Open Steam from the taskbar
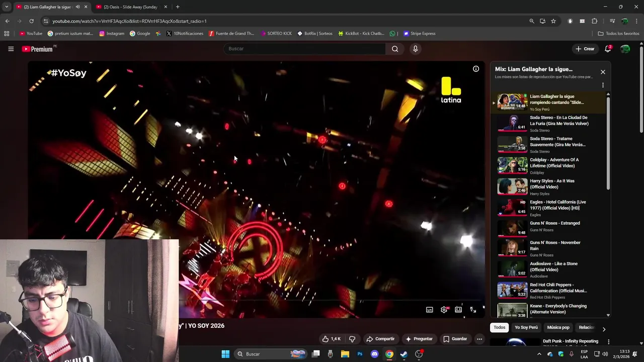The height and width of the screenshot is (362, 644). [x=404, y=354]
